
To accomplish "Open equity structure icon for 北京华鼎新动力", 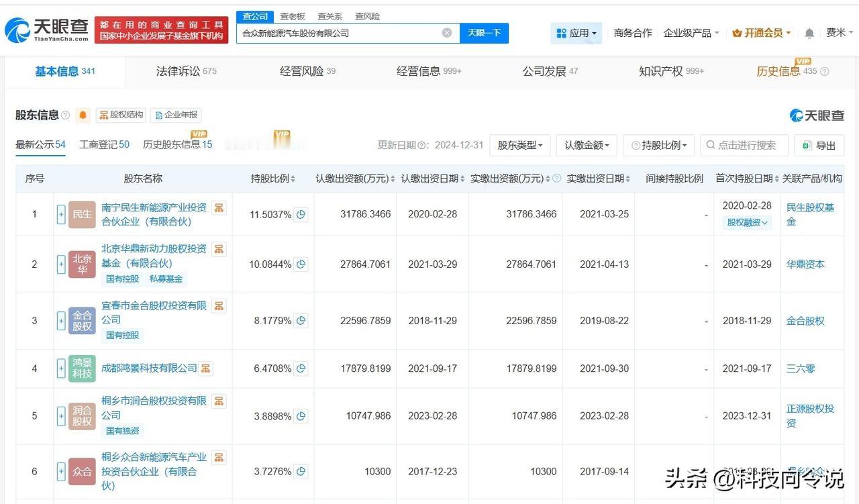I will pyautogui.click(x=219, y=249).
